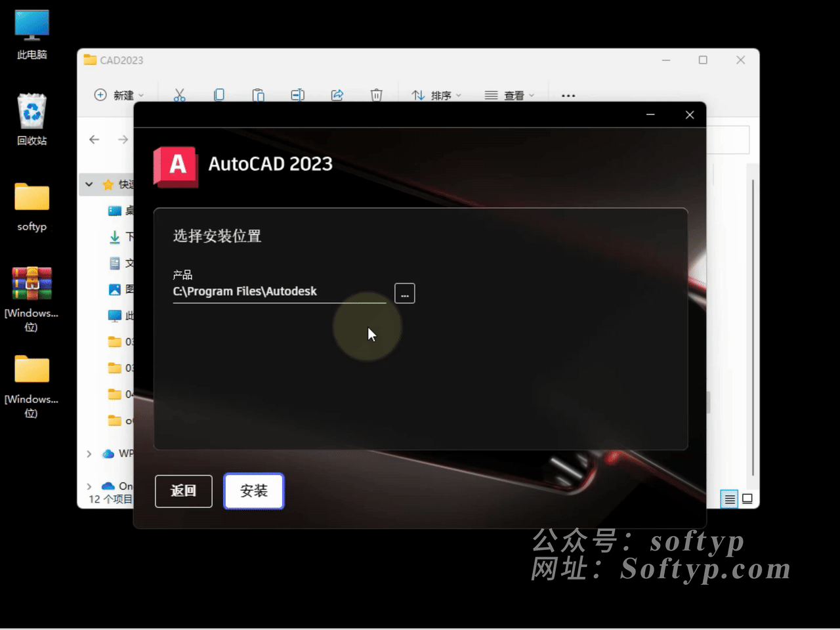This screenshot has width=840, height=630.
Task: Switch to large thumbnails view icon
Action: pos(747,499)
